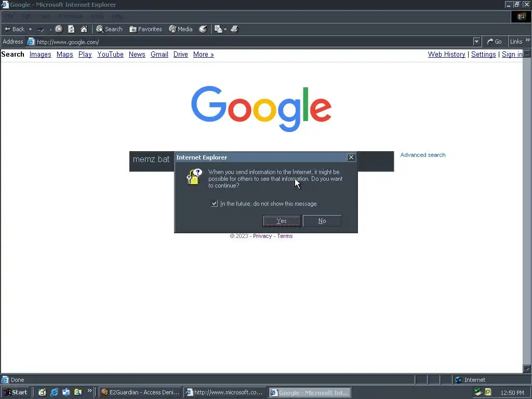
Task: Go back with the Back toolbar button
Action: (x=14, y=29)
